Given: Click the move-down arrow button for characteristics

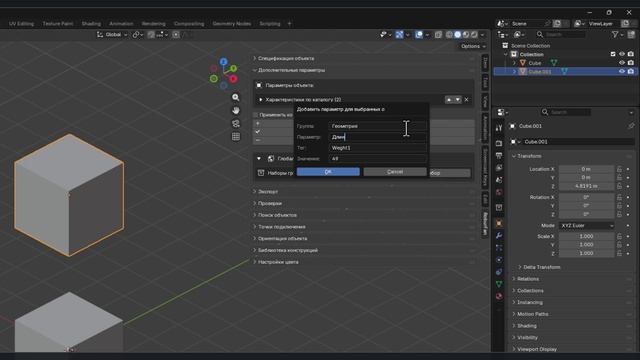Looking at the screenshot, I should click(458, 100).
